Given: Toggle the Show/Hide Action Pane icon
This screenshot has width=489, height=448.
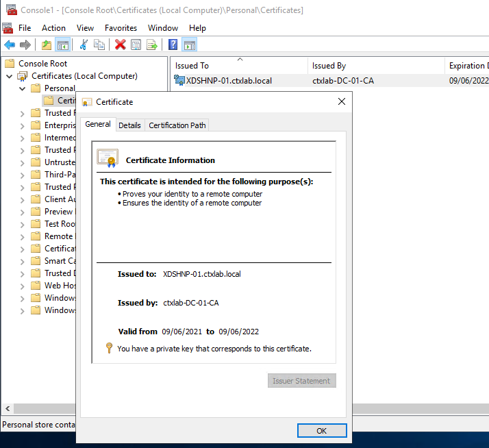Looking at the screenshot, I should click(190, 45).
